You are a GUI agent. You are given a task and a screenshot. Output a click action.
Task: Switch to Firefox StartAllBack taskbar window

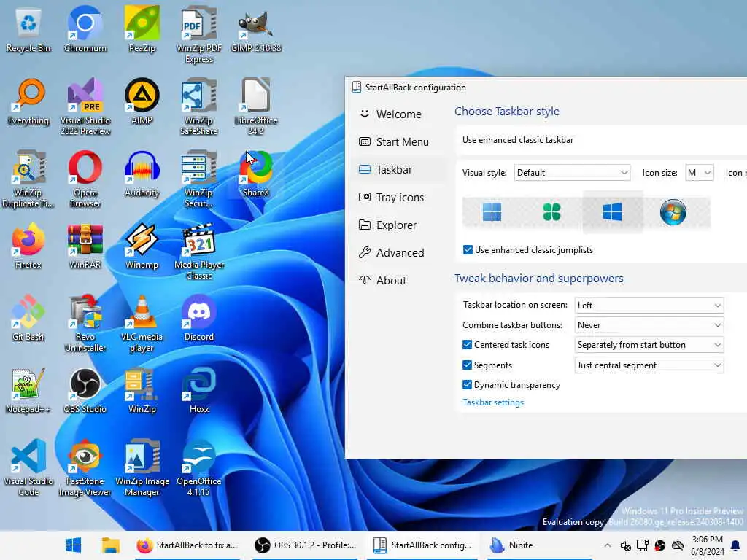click(187, 545)
